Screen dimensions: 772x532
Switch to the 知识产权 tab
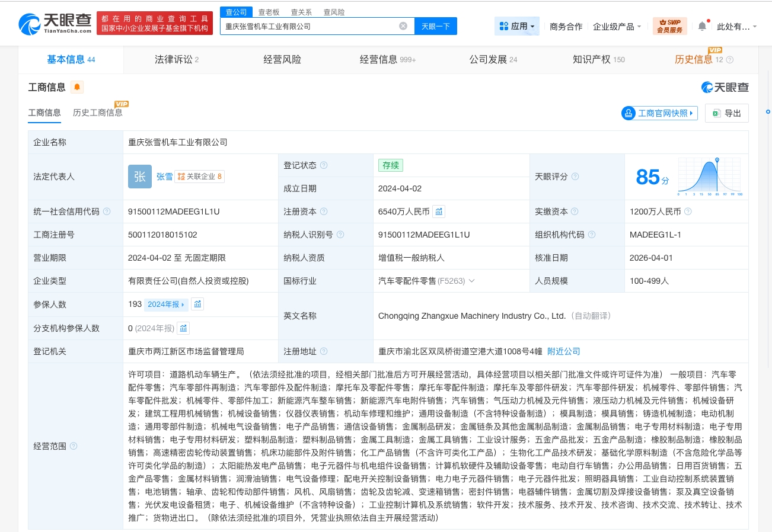pos(598,59)
